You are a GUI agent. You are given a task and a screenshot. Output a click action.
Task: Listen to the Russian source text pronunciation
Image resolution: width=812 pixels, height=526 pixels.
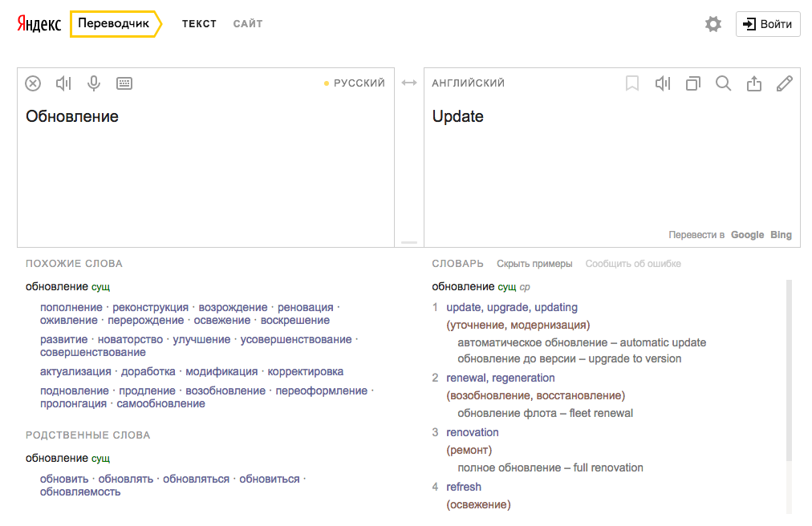tap(63, 83)
